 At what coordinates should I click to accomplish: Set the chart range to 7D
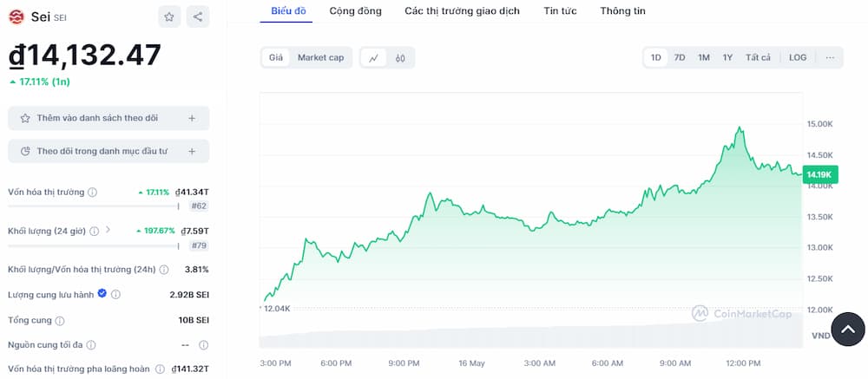click(680, 58)
